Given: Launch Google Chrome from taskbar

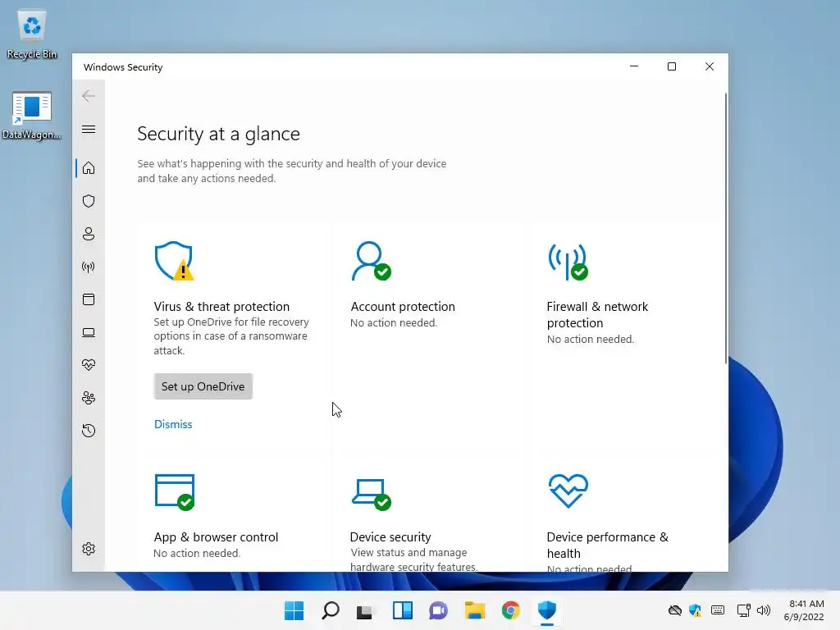Looking at the screenshot, I should point(510,610).
